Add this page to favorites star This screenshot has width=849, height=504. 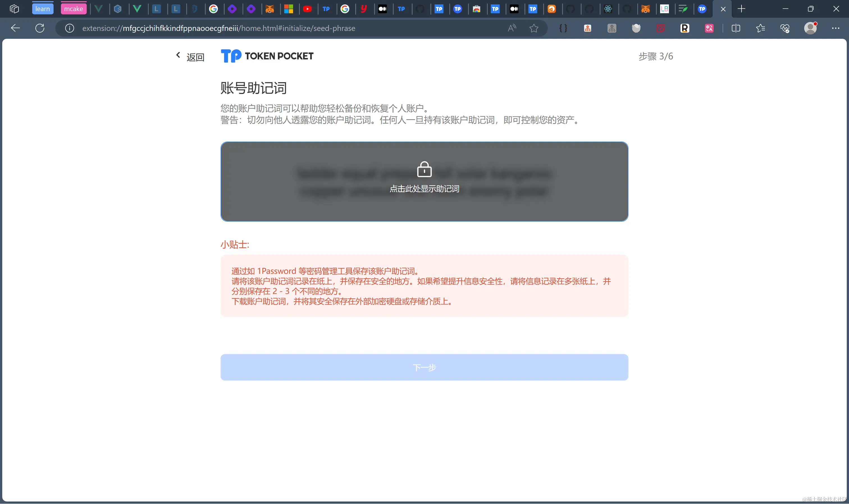pos(534,28)
